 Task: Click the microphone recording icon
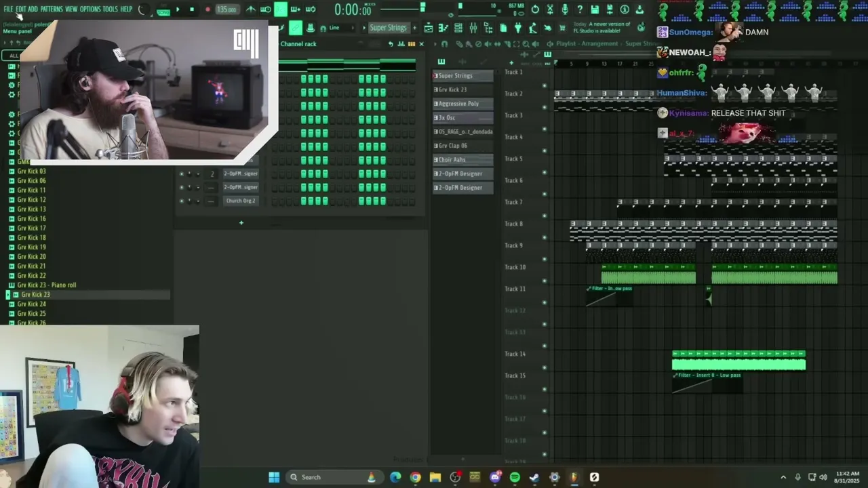pyautogui.click(x=565, y=9)
